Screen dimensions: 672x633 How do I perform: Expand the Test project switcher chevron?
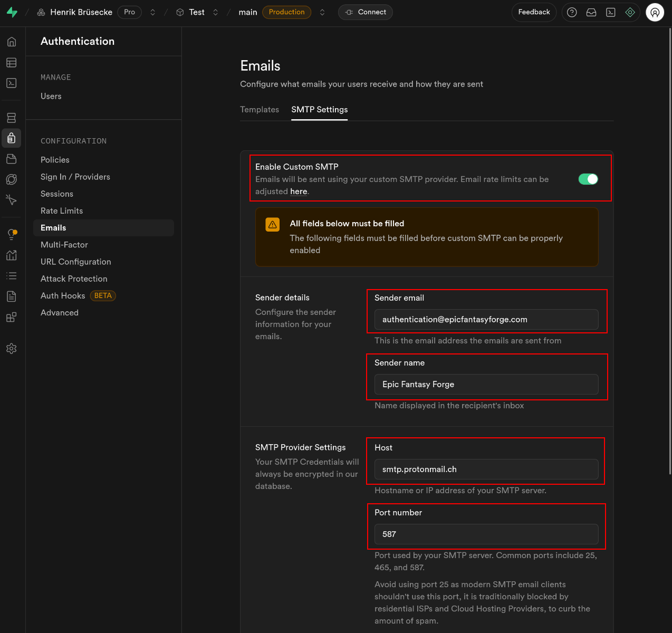point(216,12)
